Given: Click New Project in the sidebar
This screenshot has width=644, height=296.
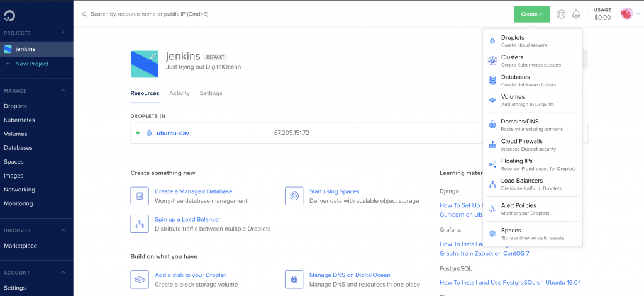Looking at the screenshot, I should pyautogui.click(x=31, y=64).
